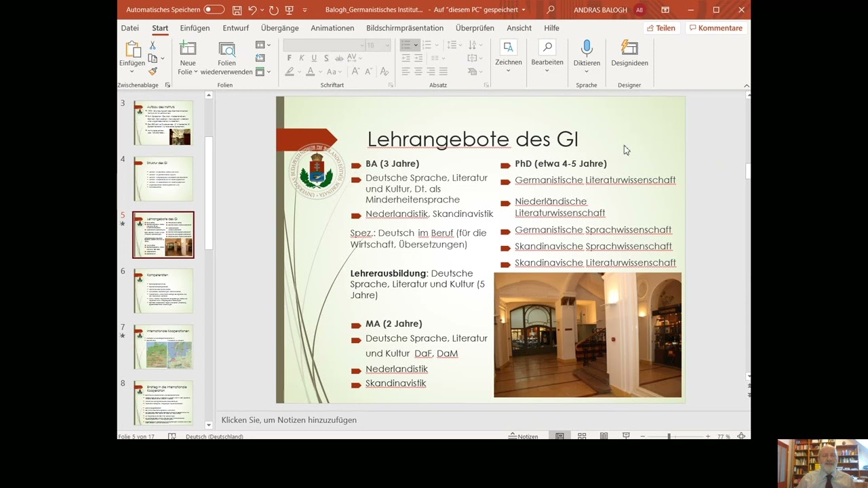Open the font name combo box

323,45
